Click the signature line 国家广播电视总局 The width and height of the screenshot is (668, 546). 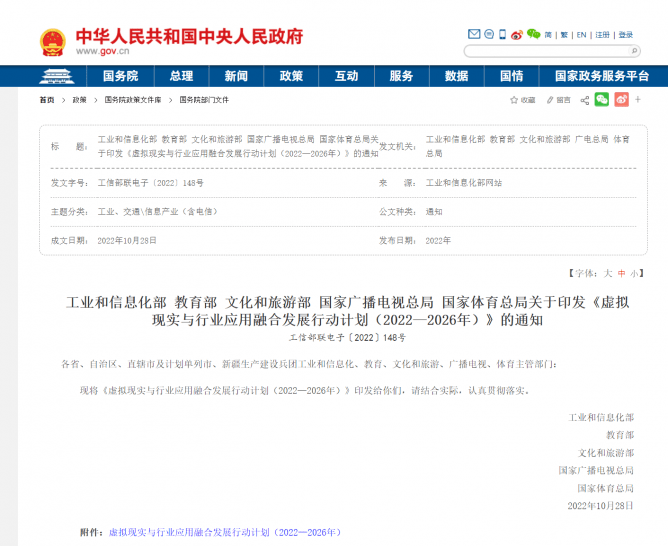[596, 471]
